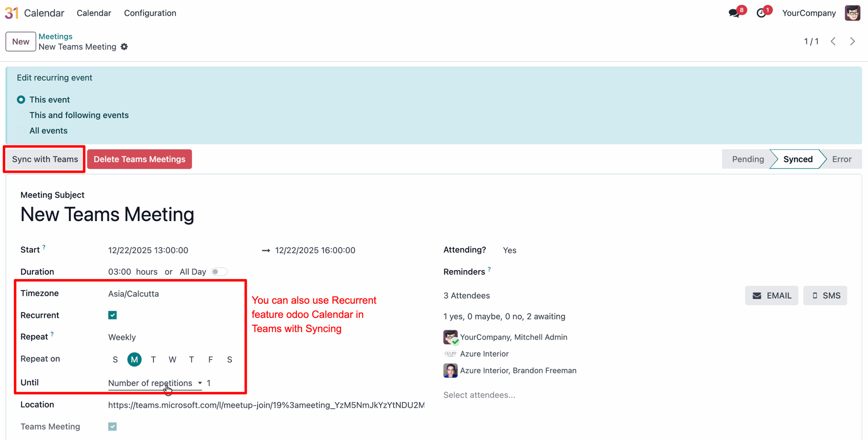This screenshot has height=440, width=868.
Task: Send SMS to attendees
Action: (x=826, y=296)
